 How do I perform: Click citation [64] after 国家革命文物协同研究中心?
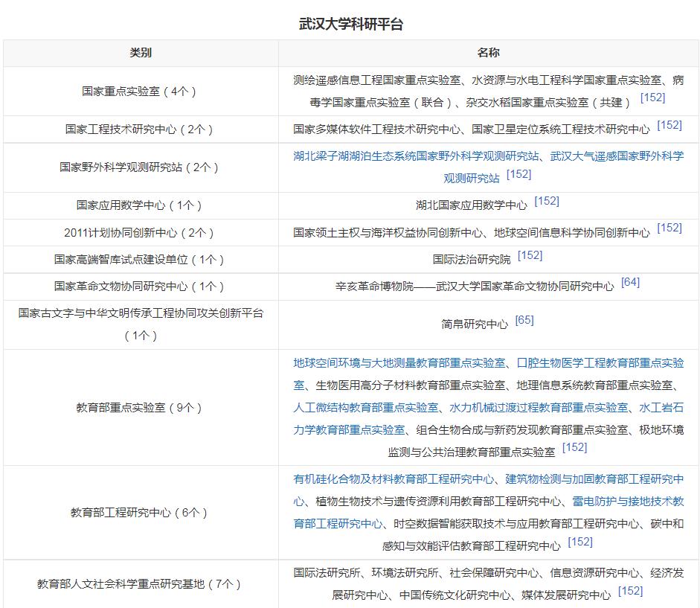pos(630,282)
